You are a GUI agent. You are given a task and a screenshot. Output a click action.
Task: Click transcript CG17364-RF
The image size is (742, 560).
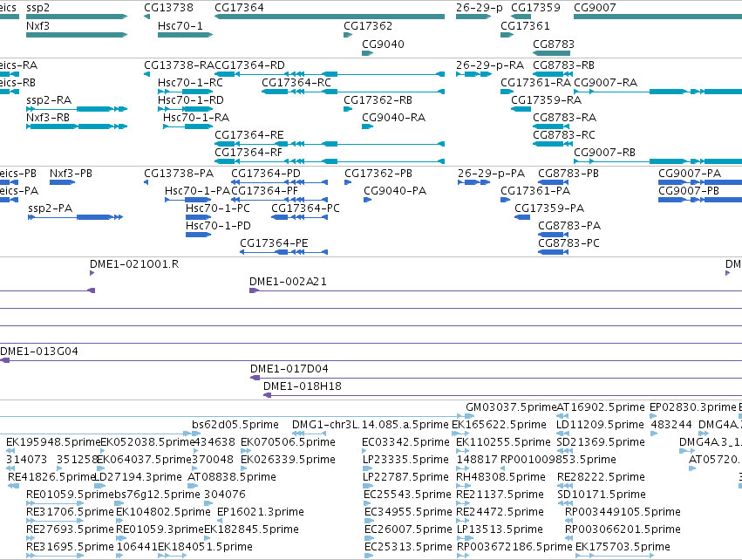(x=330, y=161)
